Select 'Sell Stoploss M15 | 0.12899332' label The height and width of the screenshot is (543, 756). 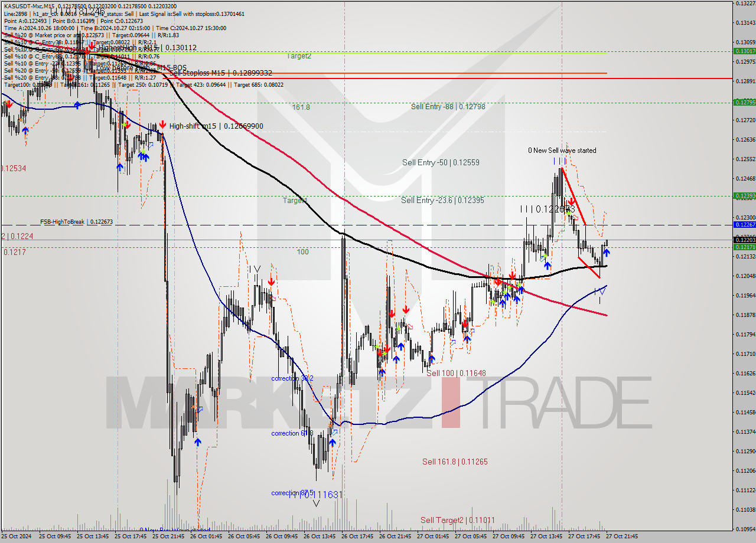click(220, 73)
